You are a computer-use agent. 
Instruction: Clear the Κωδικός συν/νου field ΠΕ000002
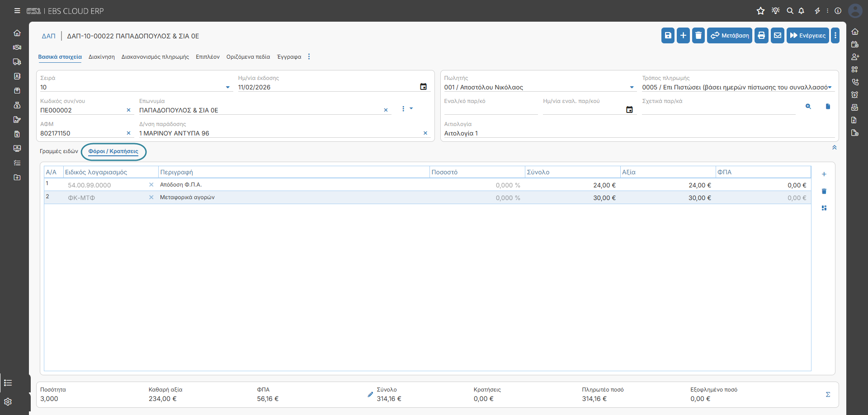coord(128,110)
